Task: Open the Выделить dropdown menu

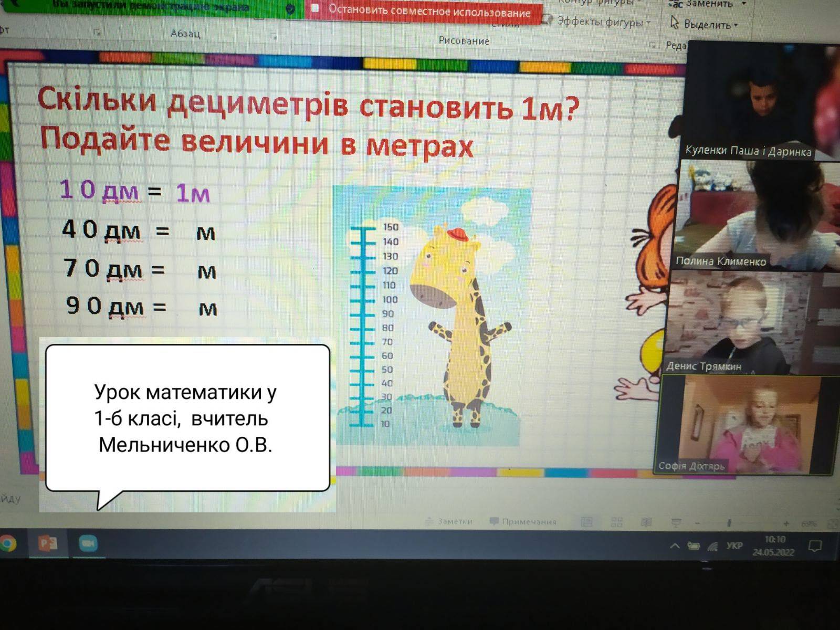Action: click(x=705, y=24)
